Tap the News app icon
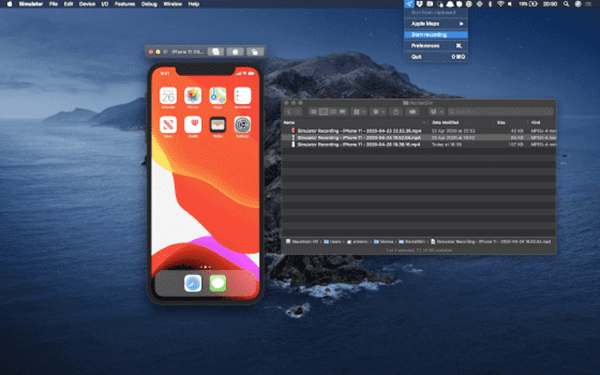The image size is (600, 375). tap(168, 125)
